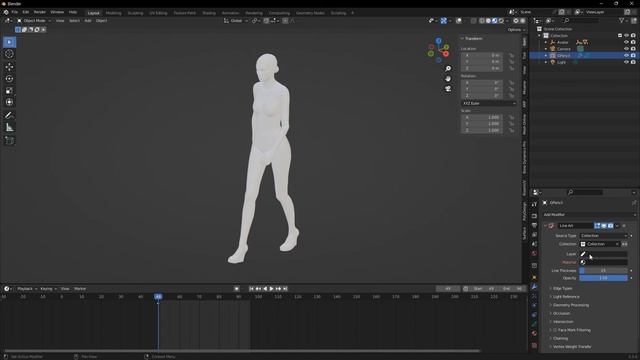This screenshot has height=360, width=640.
Task: Select the Measure tool
Action: pos(9,127)
